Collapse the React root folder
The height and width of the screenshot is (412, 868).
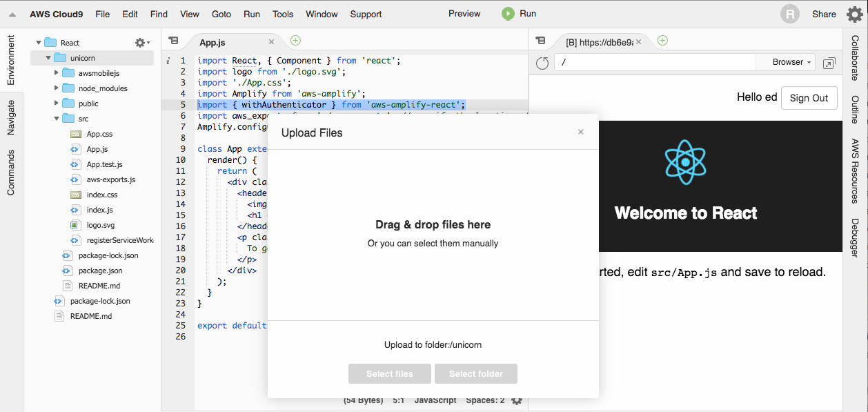point(39,43)
